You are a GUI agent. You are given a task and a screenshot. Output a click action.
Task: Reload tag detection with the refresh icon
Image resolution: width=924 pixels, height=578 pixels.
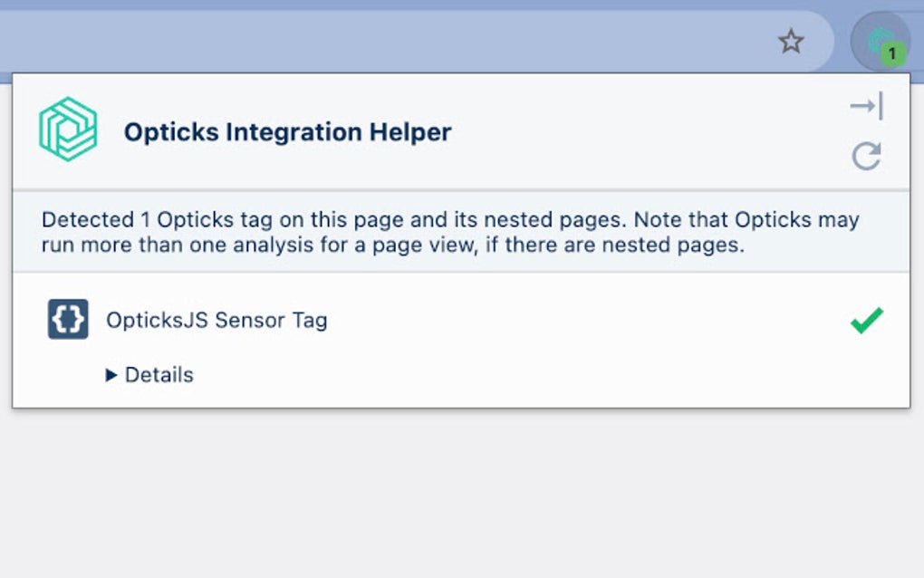867,156
